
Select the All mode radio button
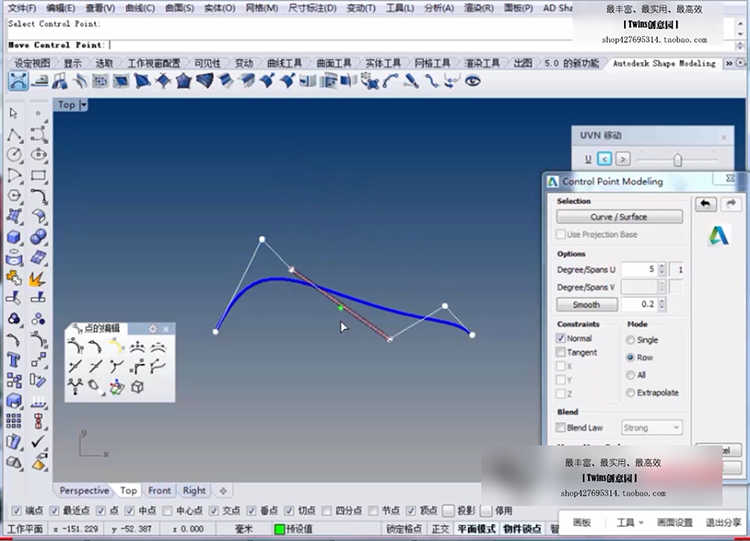coord(630,375)
